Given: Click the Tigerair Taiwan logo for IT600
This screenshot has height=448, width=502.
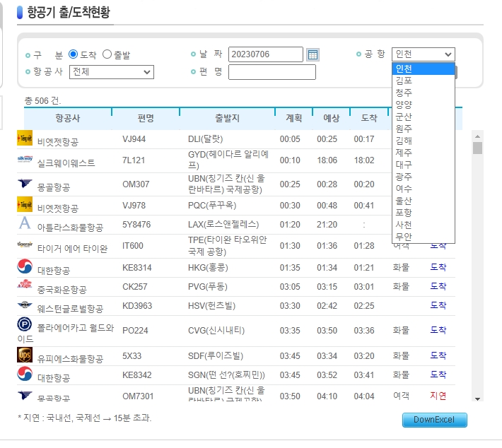Looking at the screenshot, I should click(x=25, y=244).
